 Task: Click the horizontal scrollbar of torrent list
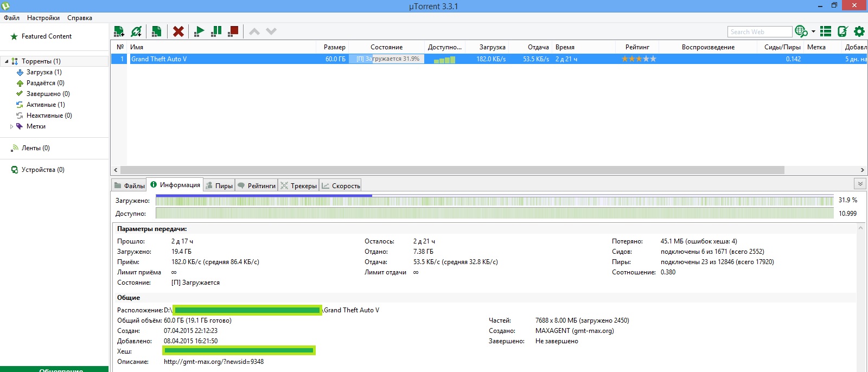(452, 170)
